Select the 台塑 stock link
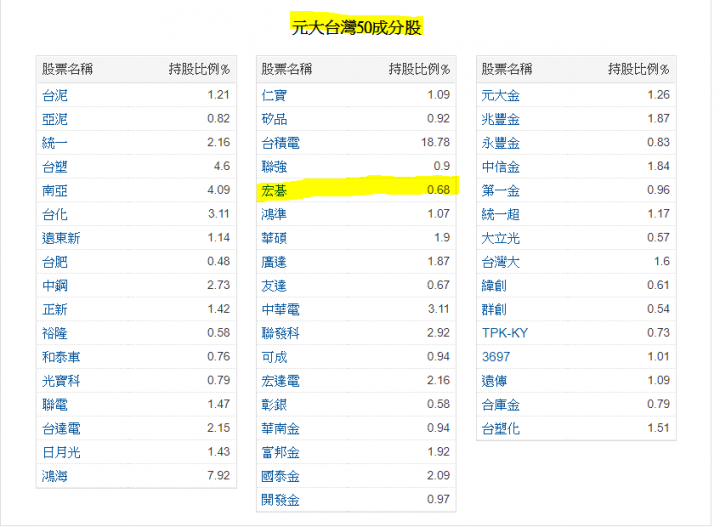The width and height of the screenshot is (720, 527). 55,167
